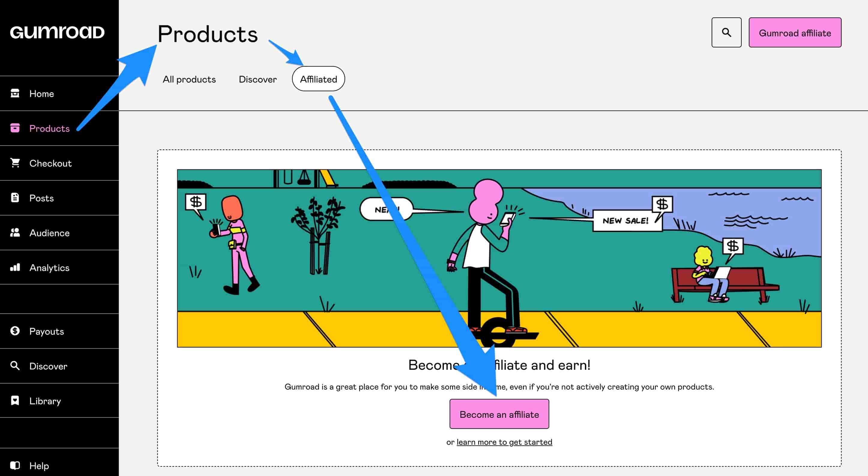Open the search button in header
This screenshot has height=476, width=868.
point(726,32)
